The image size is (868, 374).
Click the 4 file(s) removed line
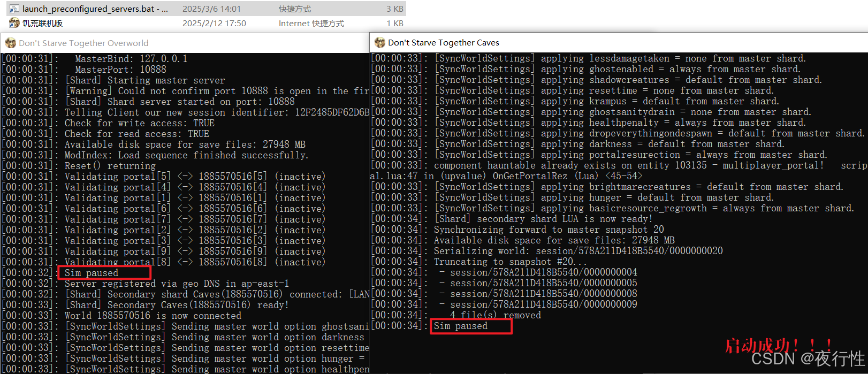tap(456, 315)
